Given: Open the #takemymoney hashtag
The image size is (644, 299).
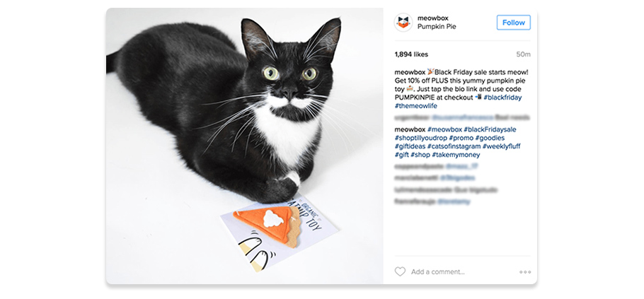Looking at the screenshot, I should 456,155.
